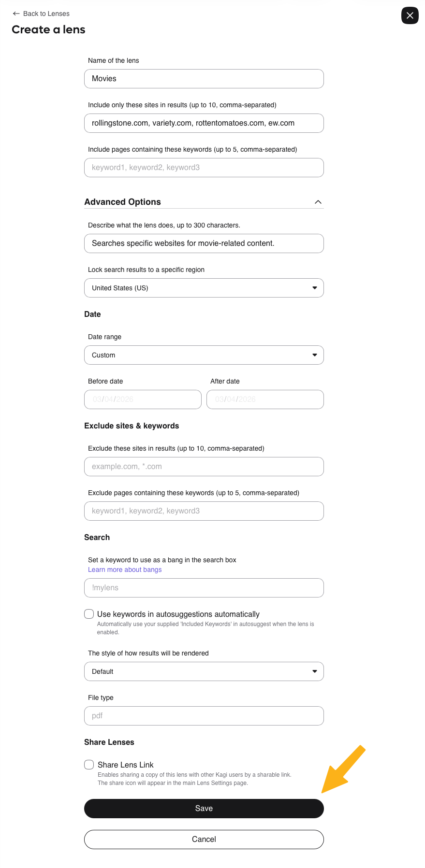
Task: Open the region lock dropdown
Action: click(204, 288)
